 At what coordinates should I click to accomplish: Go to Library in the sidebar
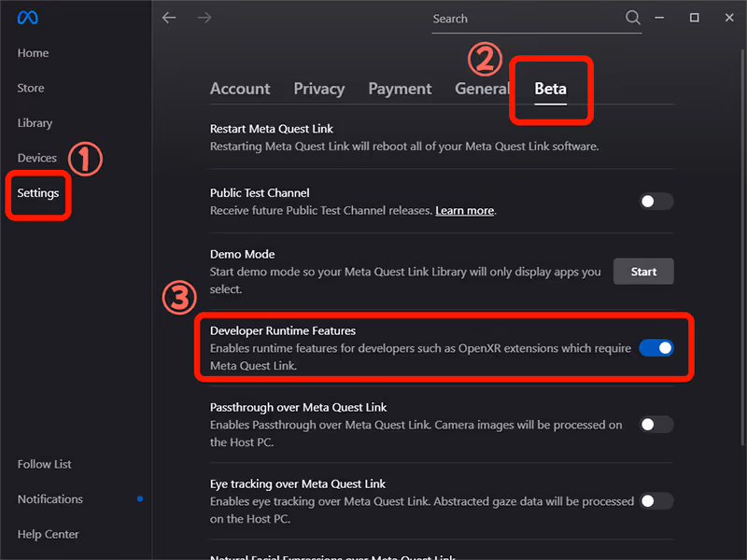[x=35, y=123]
